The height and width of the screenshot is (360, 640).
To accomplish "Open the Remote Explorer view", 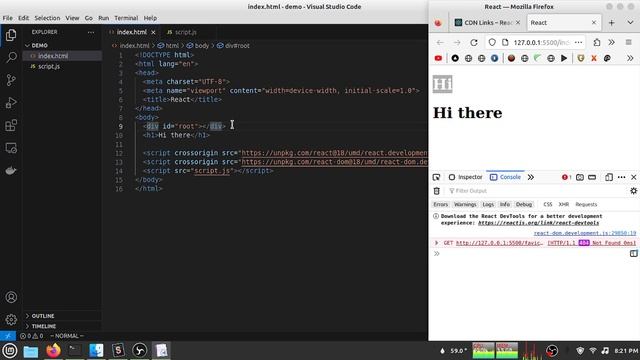I will (11, 148).
